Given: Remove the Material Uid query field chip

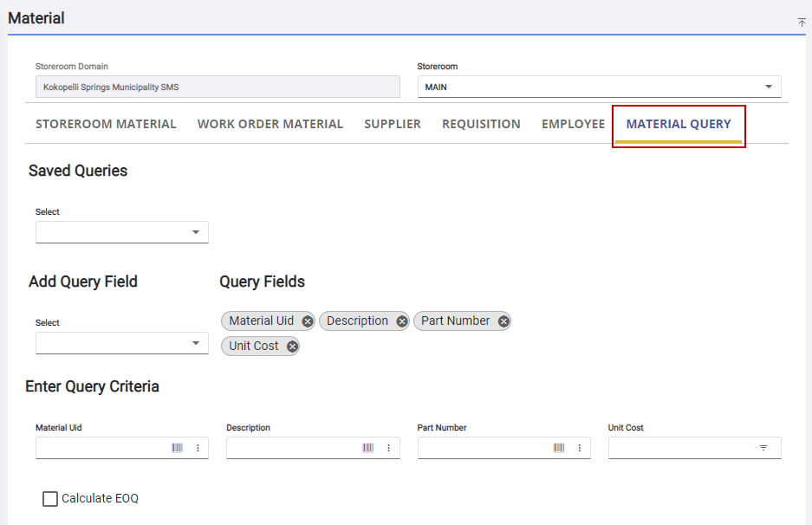Looking at the screenshot, I should [308, 321].
